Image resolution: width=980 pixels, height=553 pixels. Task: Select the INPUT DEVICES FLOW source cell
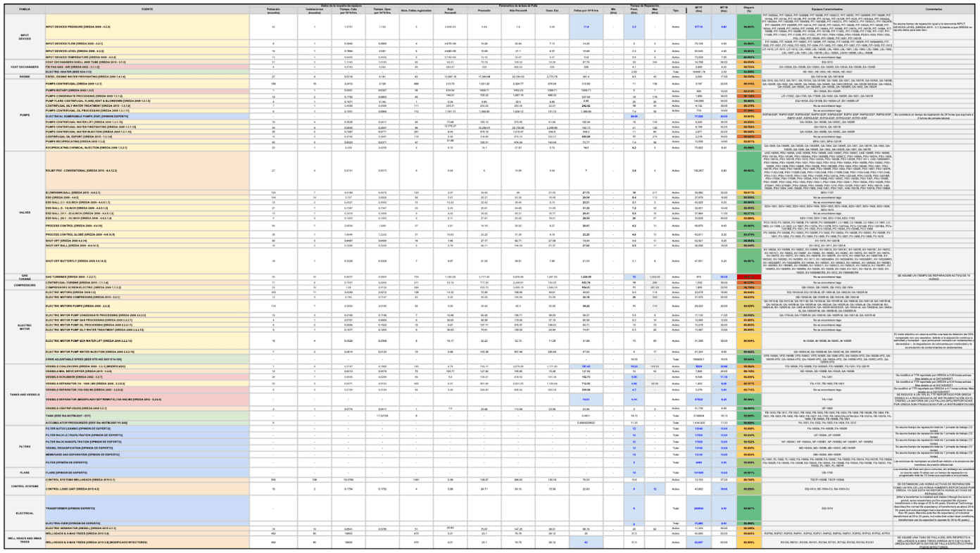pyautogui.click(x=147, y=44)
